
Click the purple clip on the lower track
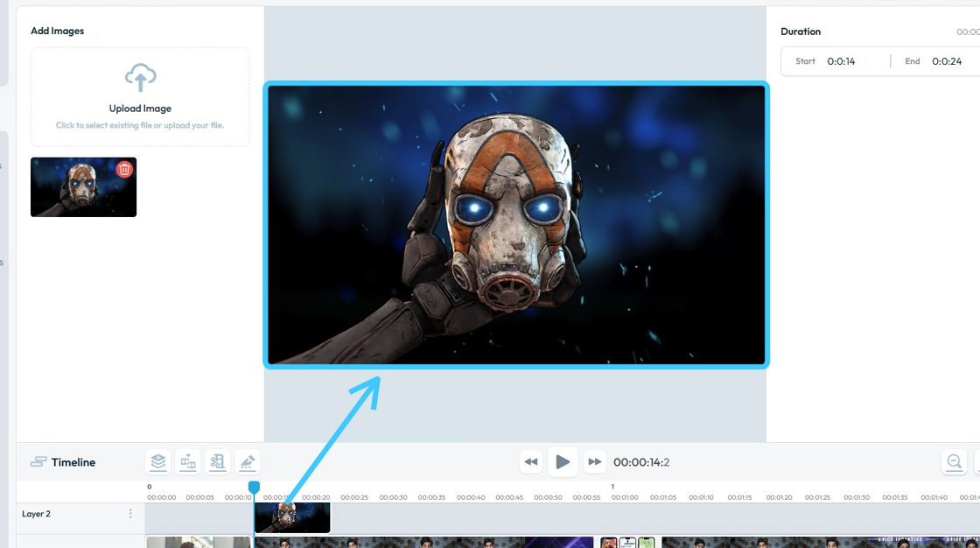coord(559,543)
